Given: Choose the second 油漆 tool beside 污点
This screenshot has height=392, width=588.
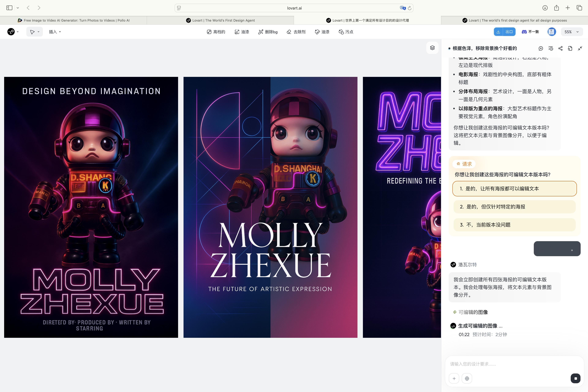Looking at the screenshot, I should [322, 32].
